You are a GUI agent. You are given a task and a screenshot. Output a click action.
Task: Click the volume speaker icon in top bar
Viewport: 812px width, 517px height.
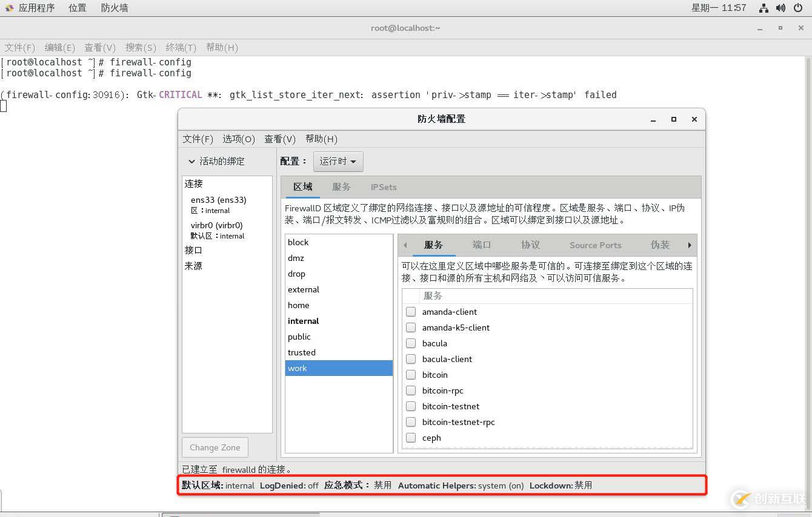point(780,8)
